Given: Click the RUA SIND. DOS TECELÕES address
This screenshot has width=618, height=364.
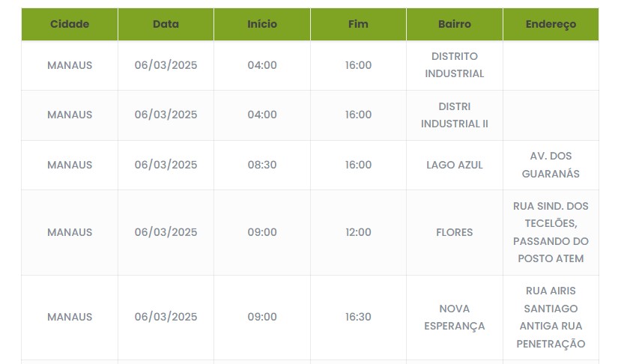Looking at the screenshot, I should point(551,232).
